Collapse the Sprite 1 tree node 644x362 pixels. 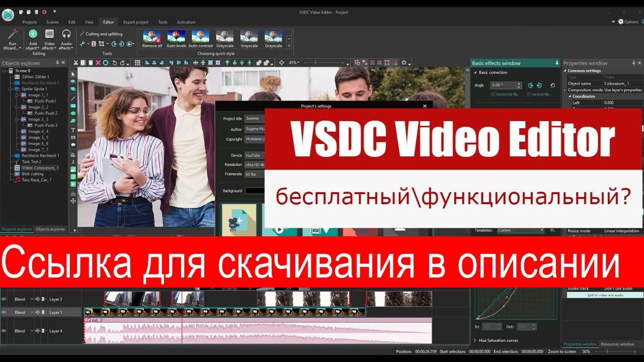point(11,89)
